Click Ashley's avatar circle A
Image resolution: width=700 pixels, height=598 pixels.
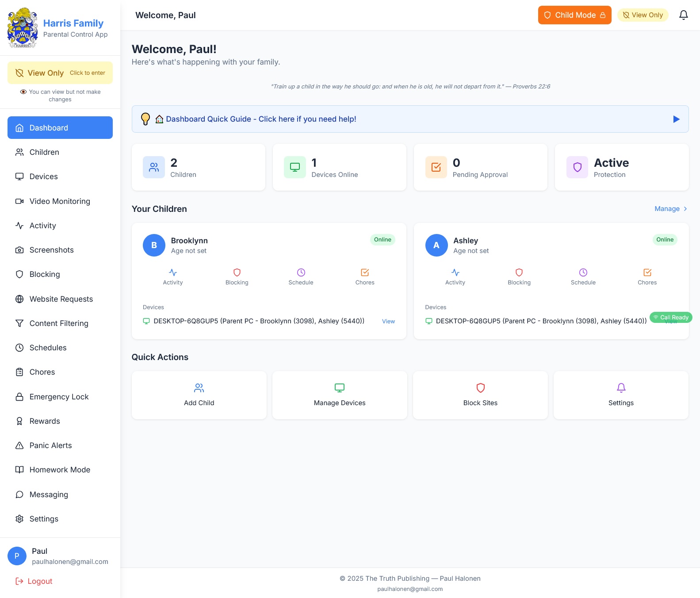coord(436,245)
